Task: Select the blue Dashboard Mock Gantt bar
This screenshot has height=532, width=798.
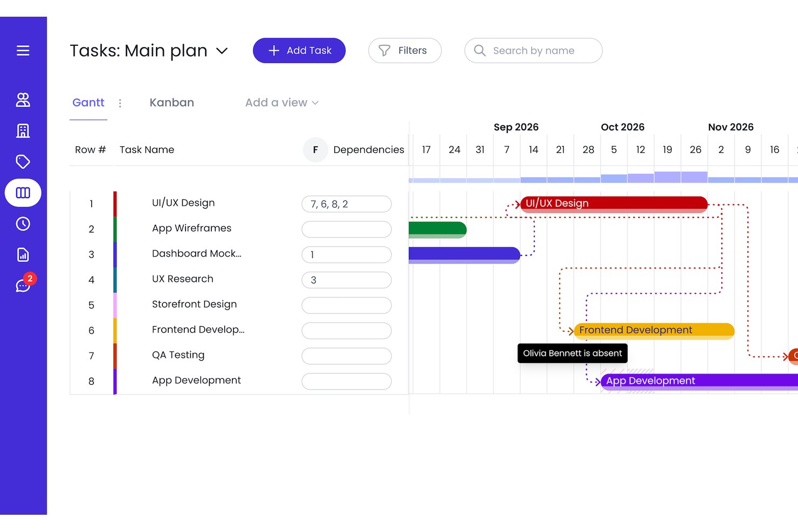Action: pyautogui.click(x=464, y=255)
